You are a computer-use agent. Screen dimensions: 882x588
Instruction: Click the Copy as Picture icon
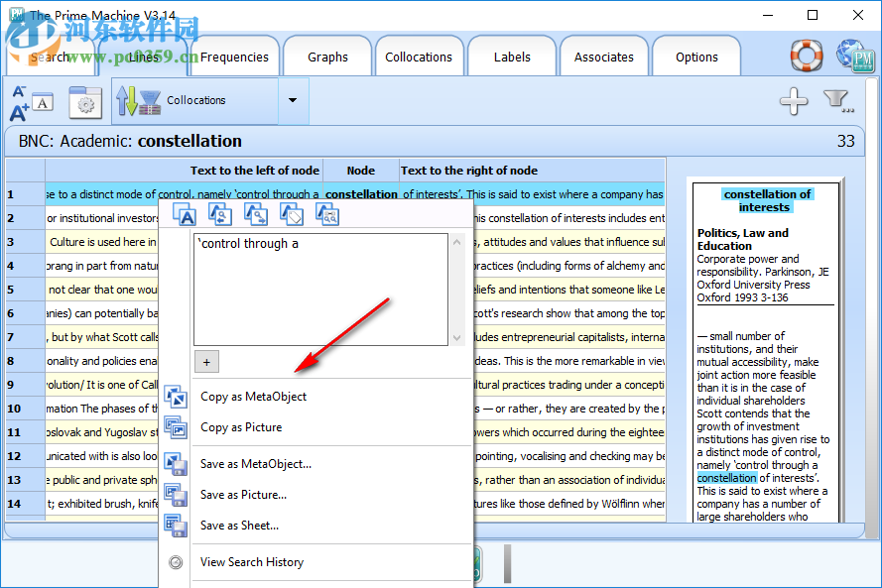(176, 427)
